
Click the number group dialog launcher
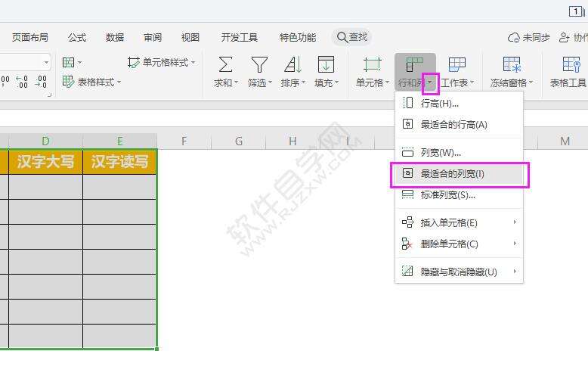[x=49, y=95]
